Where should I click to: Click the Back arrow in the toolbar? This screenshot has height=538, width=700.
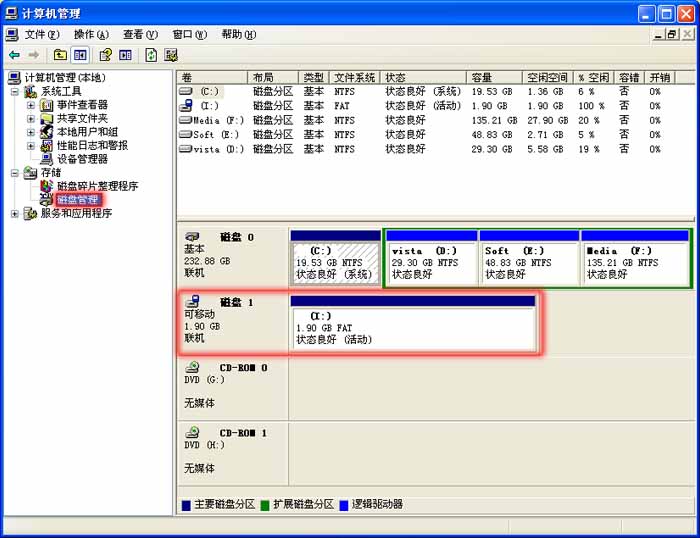(14, 55)
